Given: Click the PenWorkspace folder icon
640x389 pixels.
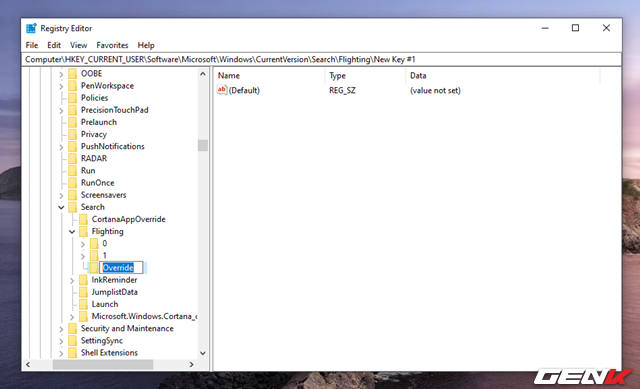Looking at the screenshot, I should pyautogui.click(x=73, y=86).
